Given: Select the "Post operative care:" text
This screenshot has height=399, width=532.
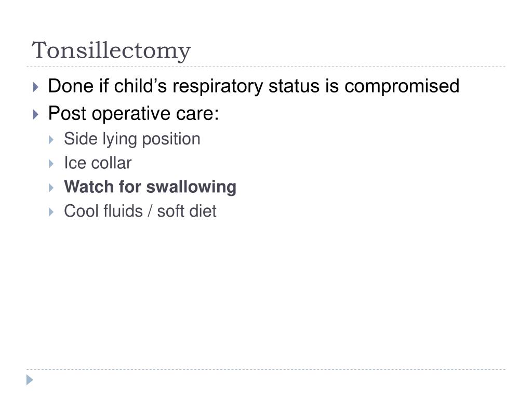Looking at the screenshot, I should pyautogui.click(x=134, y=113).
